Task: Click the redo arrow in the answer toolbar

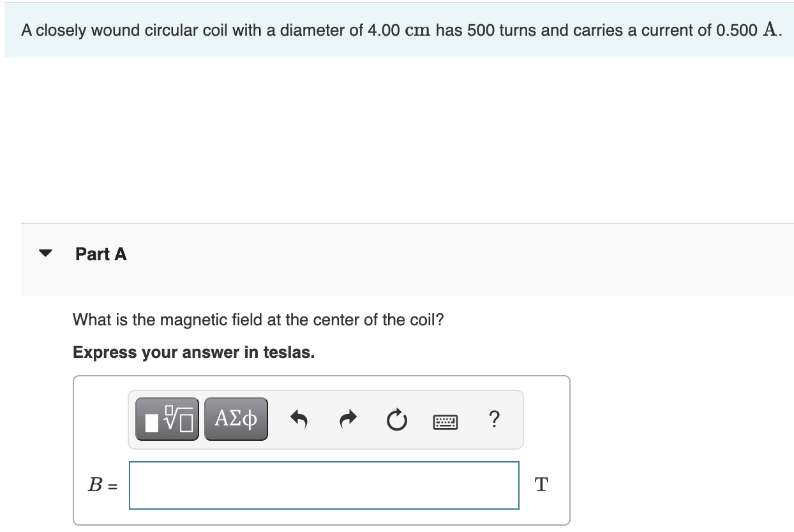Action: 348,419
